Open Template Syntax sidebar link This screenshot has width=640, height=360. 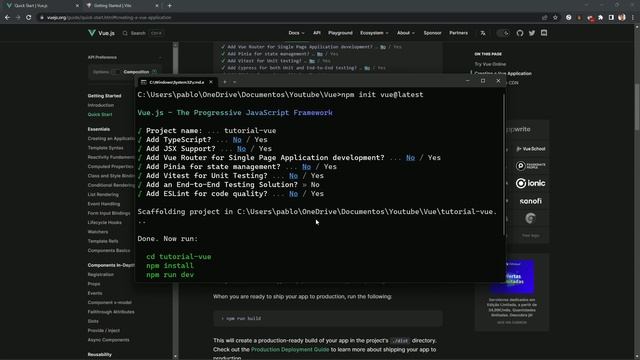(x=105, y=148)
